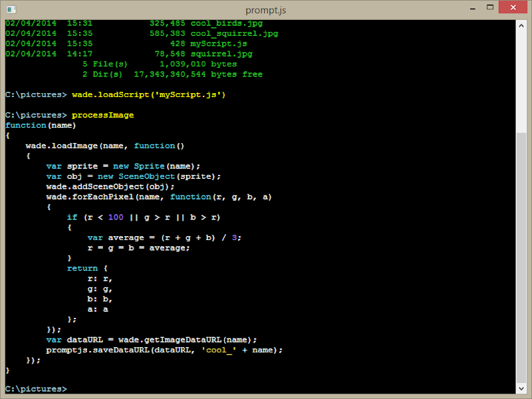Click the 'g: g,' line
Viewport: 532px width, 399px height.
[100, 289]
